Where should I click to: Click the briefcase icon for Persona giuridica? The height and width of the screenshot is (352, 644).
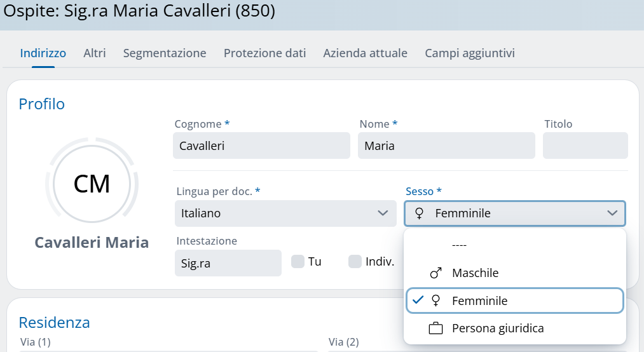point(435,328)
